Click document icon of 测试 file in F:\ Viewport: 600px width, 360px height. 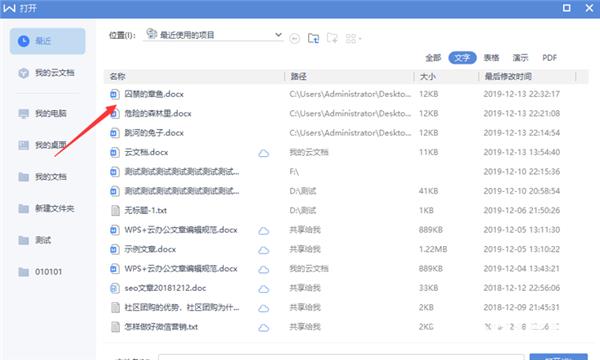click(114, 172)
